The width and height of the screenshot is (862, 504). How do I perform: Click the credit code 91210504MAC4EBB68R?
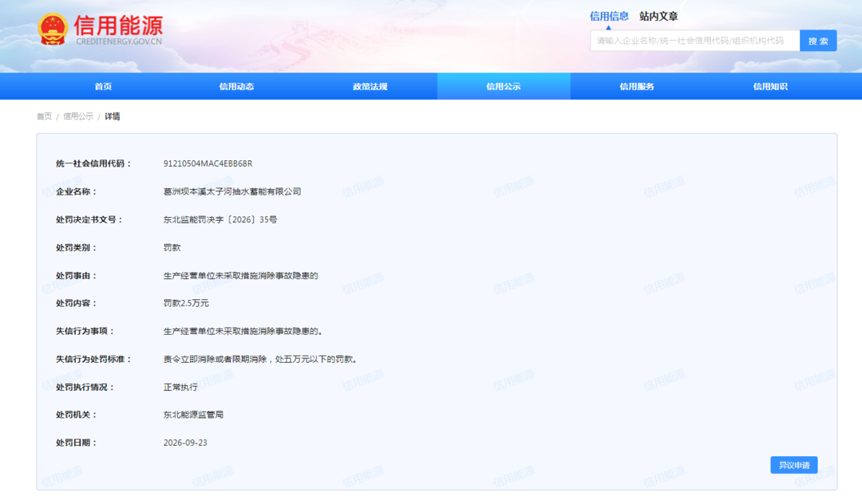[x=208, y=163]
